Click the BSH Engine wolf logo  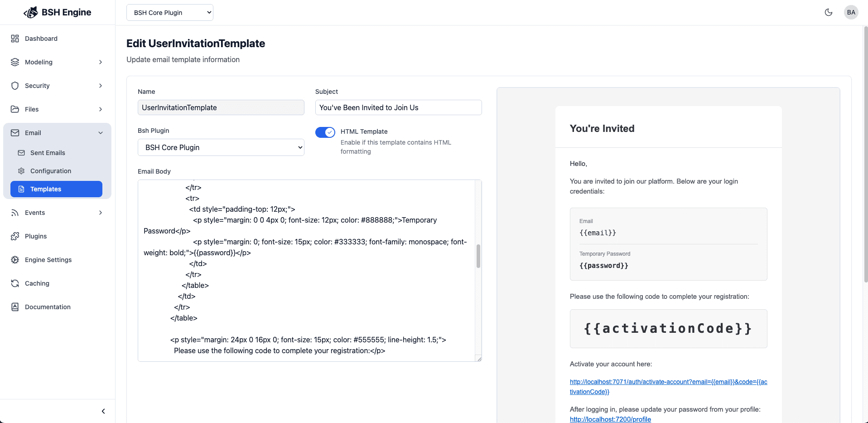[x=30, y=12]
